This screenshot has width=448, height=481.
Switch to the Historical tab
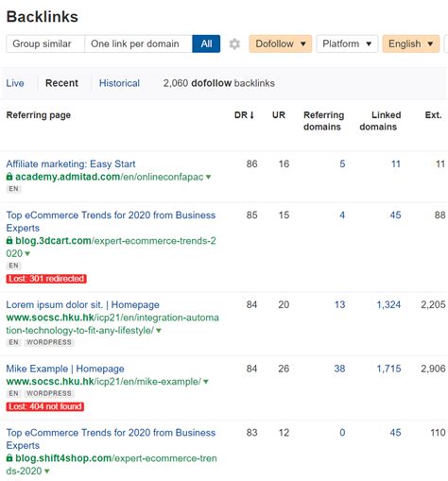click(x=119, y=83)
